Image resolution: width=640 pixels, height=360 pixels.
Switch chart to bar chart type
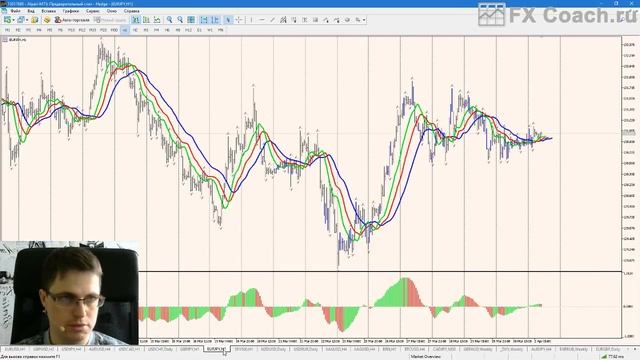(x=136, y=20)
